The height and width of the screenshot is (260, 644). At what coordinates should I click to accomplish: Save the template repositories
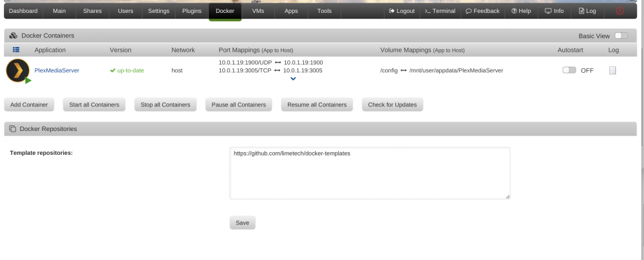[x=242, y=223]
